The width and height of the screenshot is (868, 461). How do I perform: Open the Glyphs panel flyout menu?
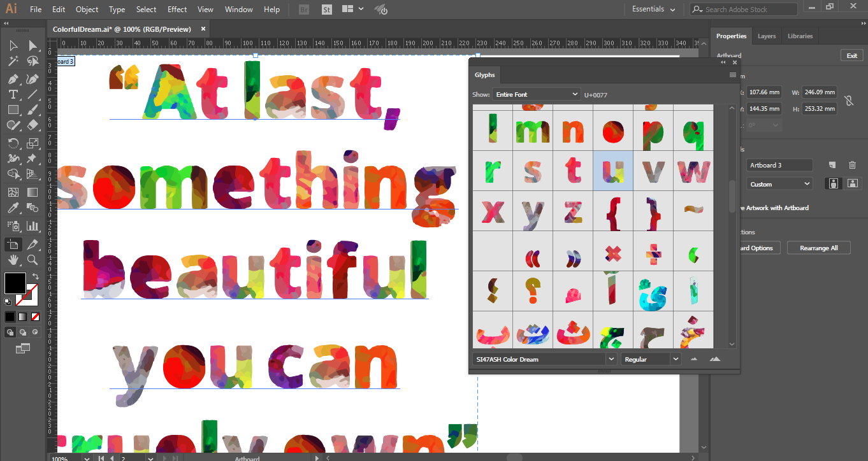tap(733, 75)
